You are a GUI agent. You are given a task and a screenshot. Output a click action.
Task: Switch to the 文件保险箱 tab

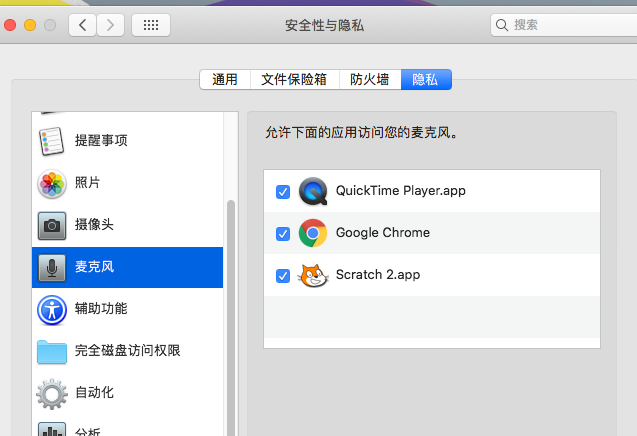tap(295, 79)
